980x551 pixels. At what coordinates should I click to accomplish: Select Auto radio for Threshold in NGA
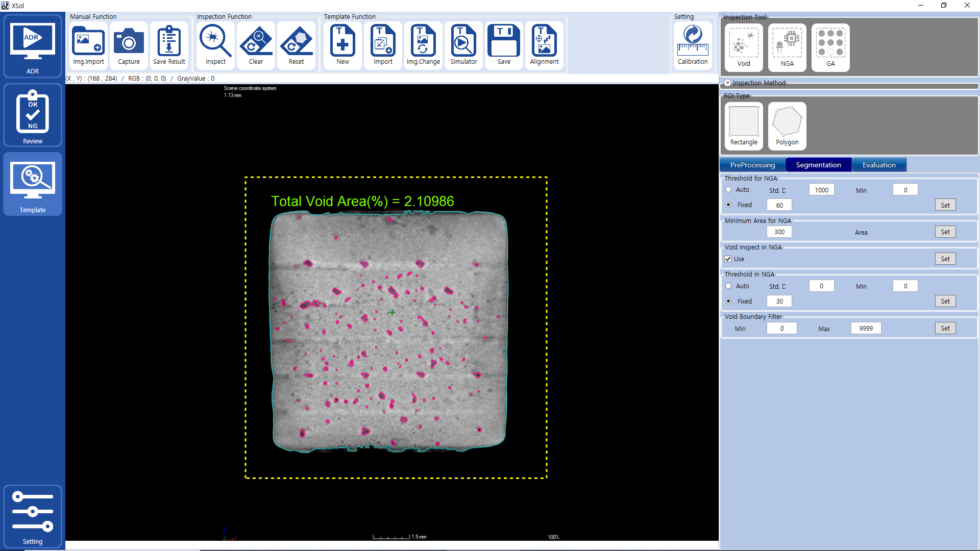(x=729, y=286)
